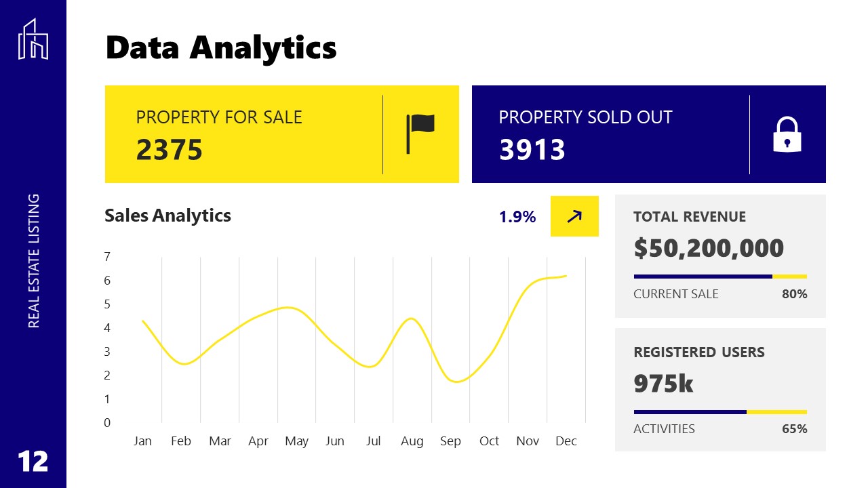868x488 pixels.
Task: Select the Property Sold Out card
Action: [x=610, y=134]
